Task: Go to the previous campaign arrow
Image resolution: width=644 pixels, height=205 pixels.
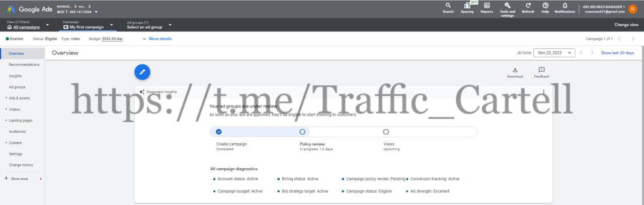Action: tap(619, 39)
